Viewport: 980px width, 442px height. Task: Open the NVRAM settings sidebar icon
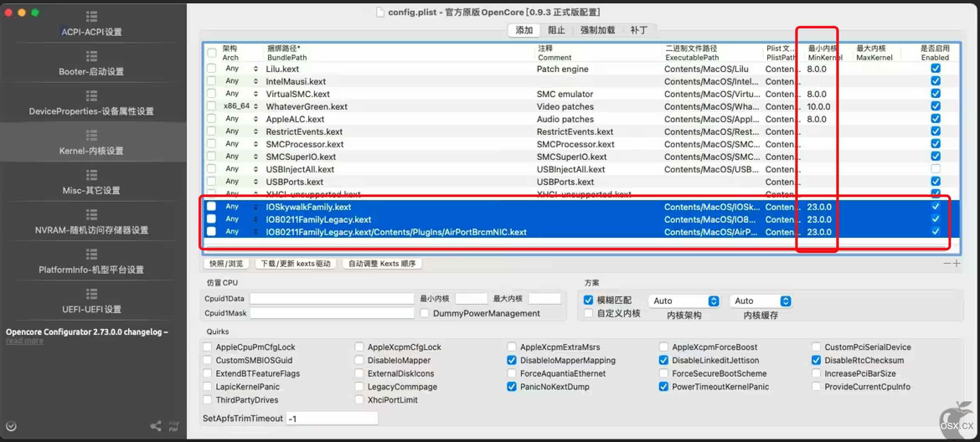click(91, 215)
